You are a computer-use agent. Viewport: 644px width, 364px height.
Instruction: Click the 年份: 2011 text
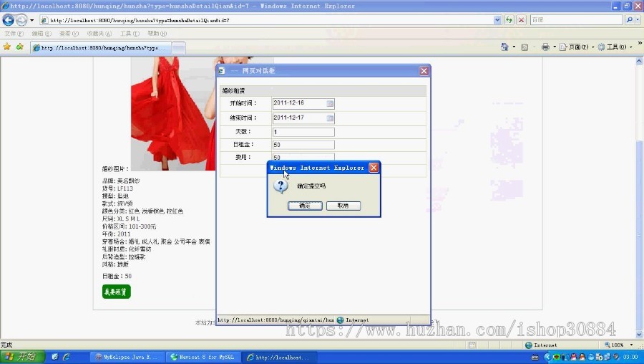[x=116, y=234]
